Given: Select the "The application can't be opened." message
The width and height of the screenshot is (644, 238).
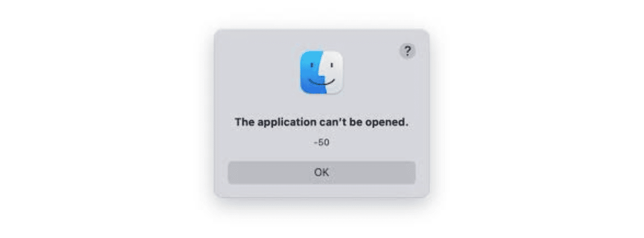Looking at the screenshot, I should click(x=321, y=122).
